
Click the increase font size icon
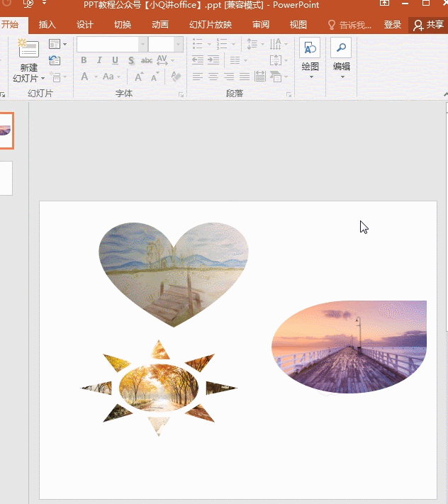click(139, 77)
